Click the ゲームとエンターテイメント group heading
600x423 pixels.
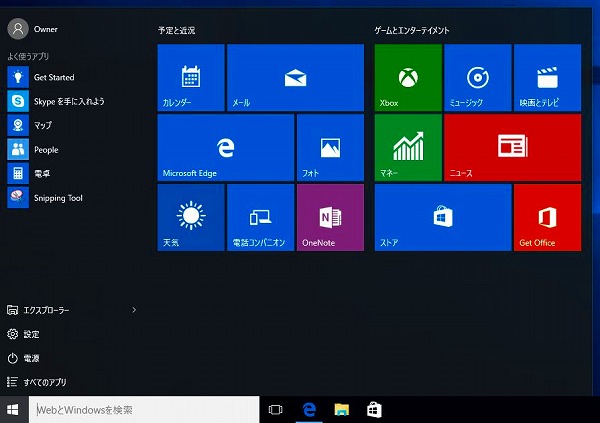tap(412, 30)
